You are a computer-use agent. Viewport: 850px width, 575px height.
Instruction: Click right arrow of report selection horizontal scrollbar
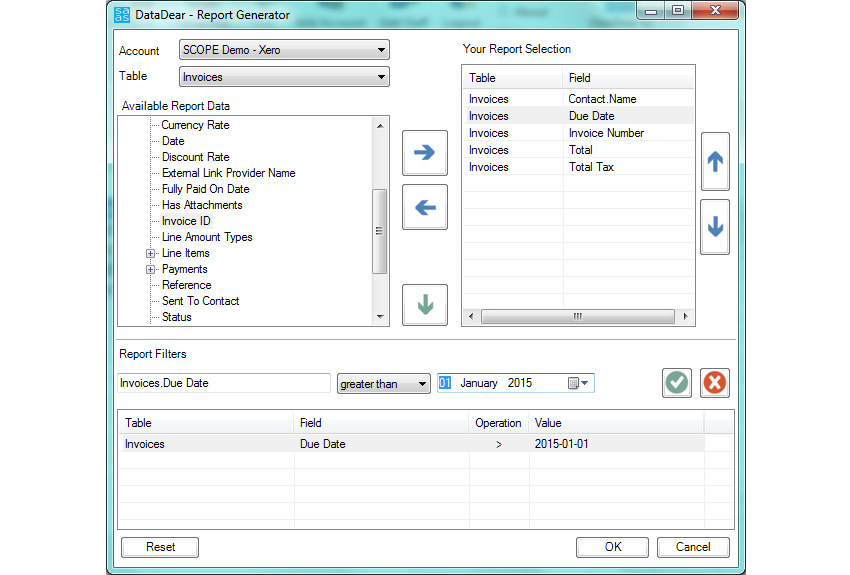tap(686, 316)
